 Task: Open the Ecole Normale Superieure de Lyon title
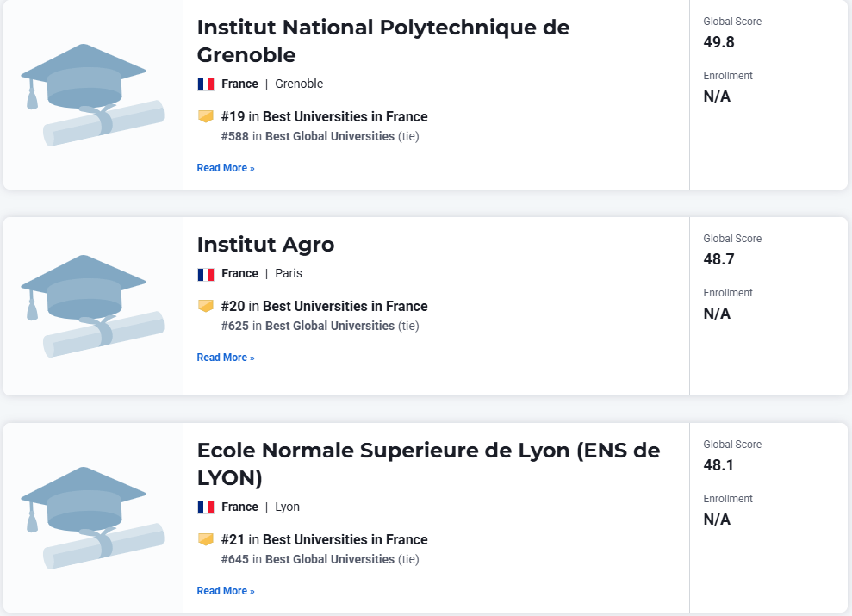[x=428, y=464]
